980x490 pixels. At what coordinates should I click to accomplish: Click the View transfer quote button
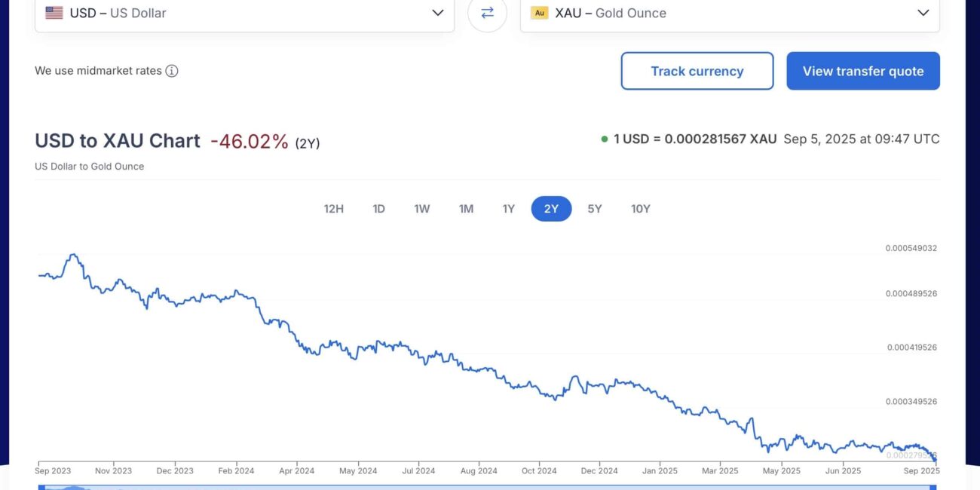[x=863, y=71]
